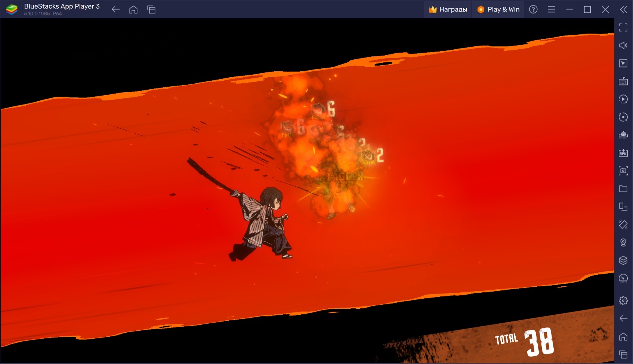The image size is (633, 364).
Task: Open the multi-instance manager layers icon
Action: (623, 260)
